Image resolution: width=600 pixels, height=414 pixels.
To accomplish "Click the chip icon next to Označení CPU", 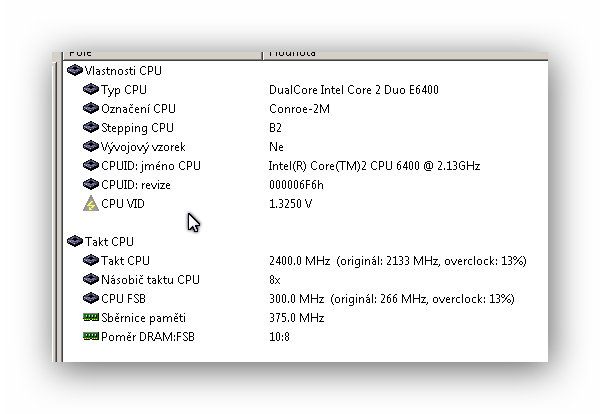I will 91,108.
